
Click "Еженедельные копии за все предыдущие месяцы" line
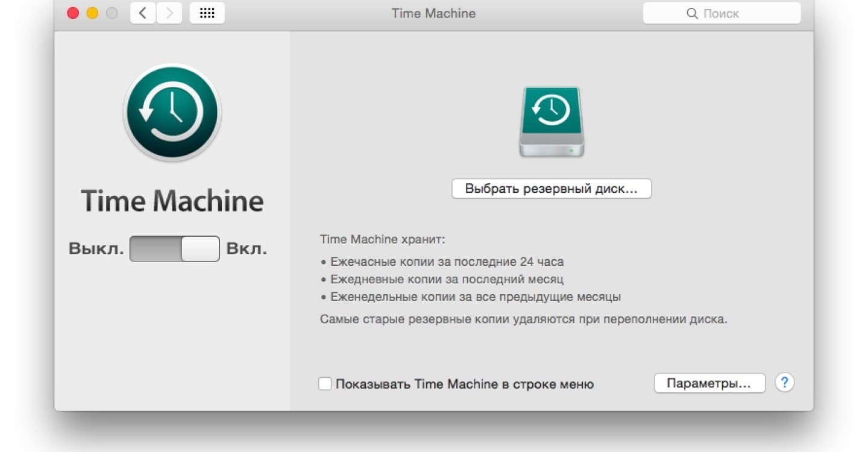pos(470,297)
